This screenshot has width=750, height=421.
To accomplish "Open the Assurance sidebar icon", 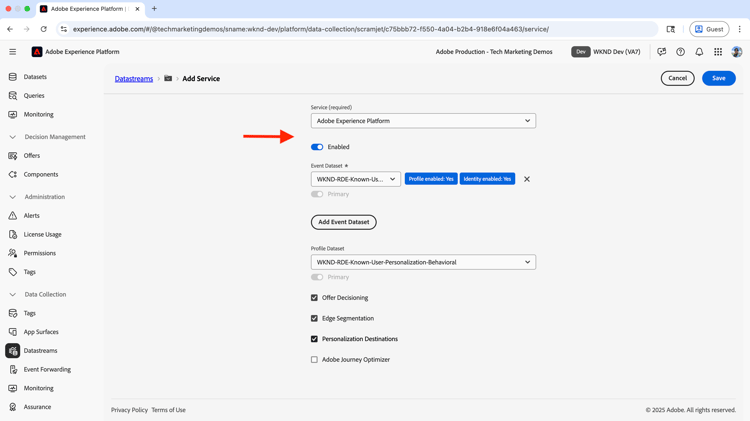I will (13, 407).
